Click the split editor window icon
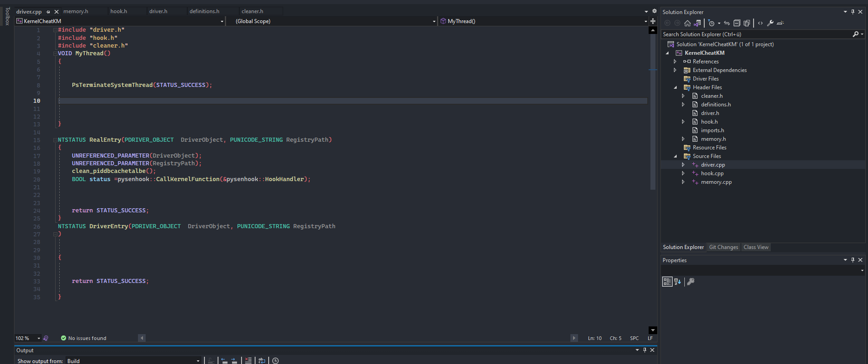The height and width of the screenshot is (364, 868). pos(653,21)
